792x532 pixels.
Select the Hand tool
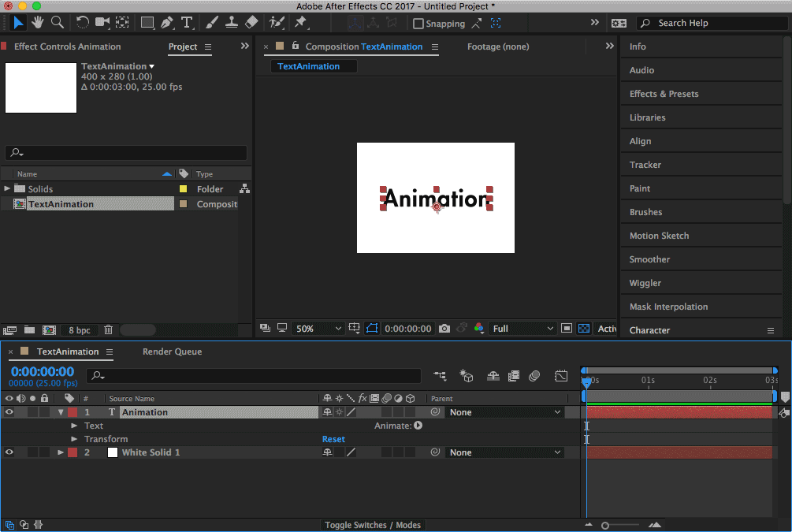[x=37, y=23]
